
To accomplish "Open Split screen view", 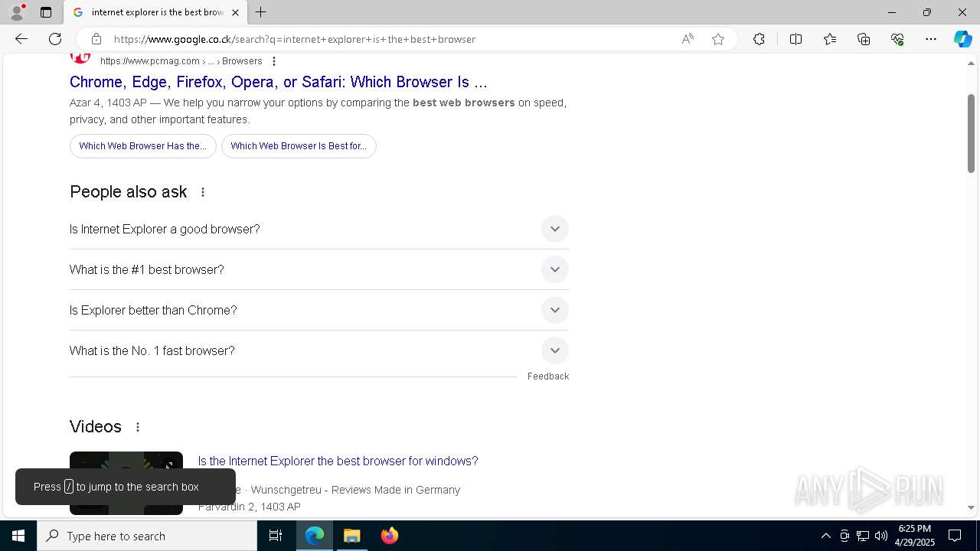I will (x=795, y=39).
